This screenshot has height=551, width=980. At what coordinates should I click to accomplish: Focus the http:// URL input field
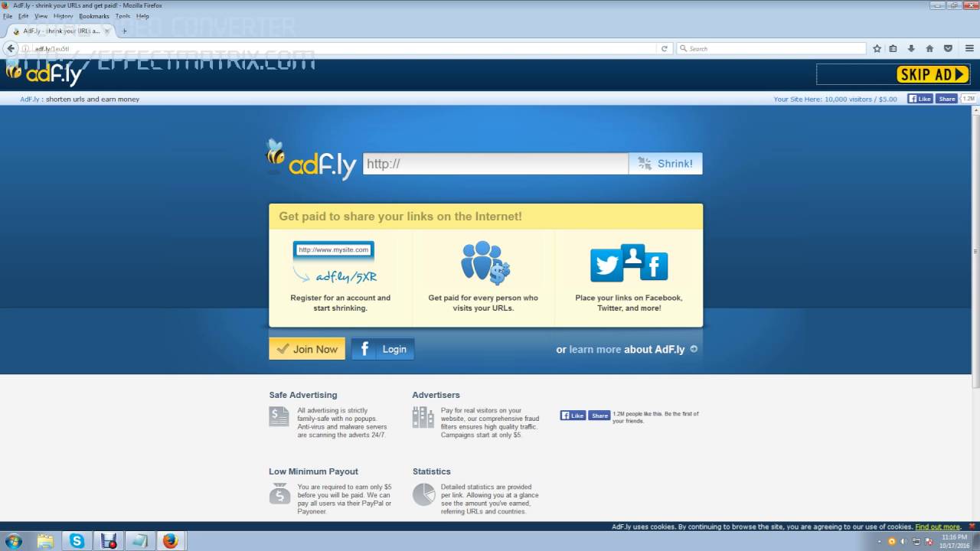pyautogui.click(x=495, y=164)
